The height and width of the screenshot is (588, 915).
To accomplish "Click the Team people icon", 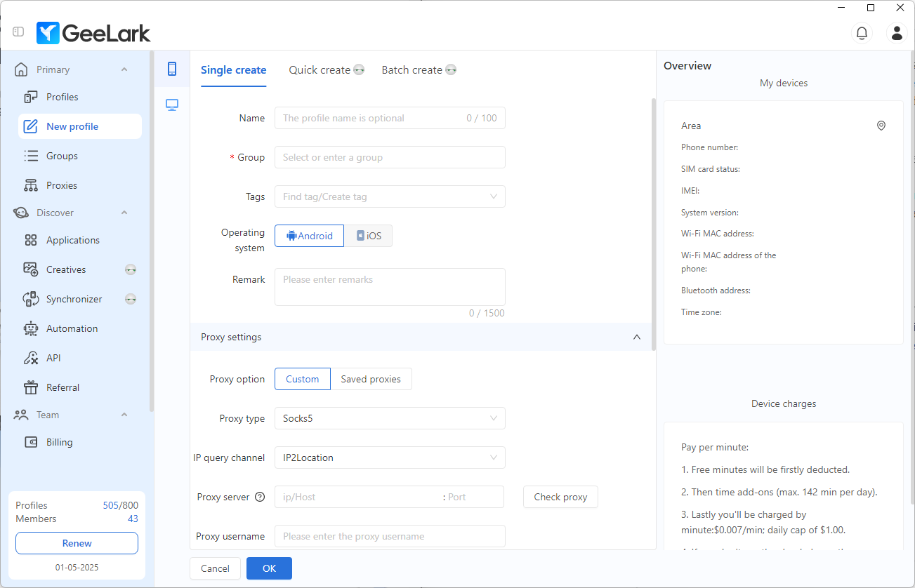I will click(x=21, y=415).
